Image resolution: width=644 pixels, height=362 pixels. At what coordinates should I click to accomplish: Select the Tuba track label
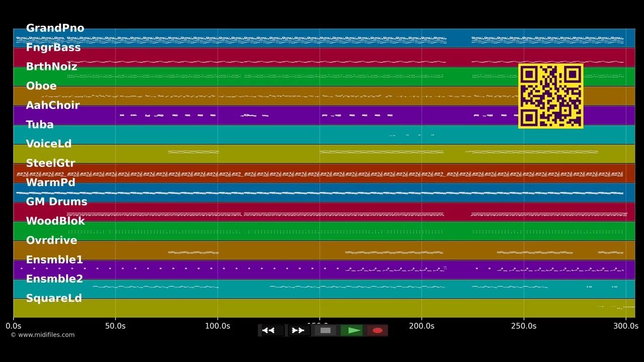pos(40,125)
